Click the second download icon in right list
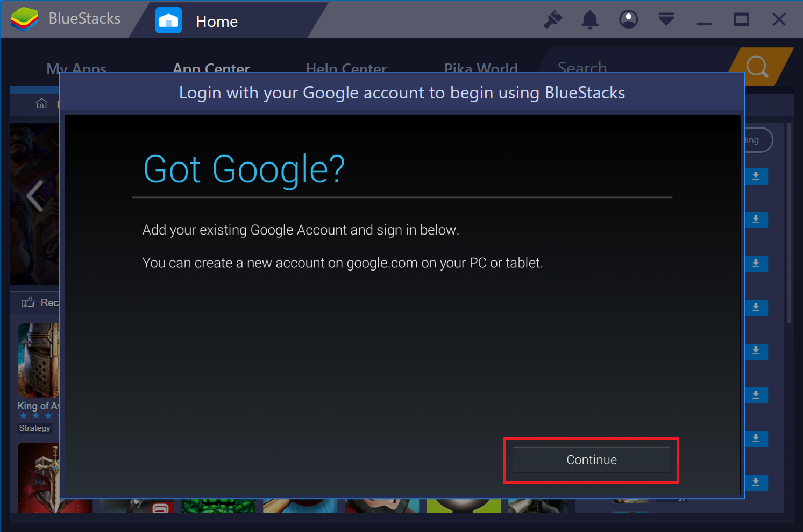Image resolution: width=803 pixels, height=532 pixels. (x=756, y=219)
